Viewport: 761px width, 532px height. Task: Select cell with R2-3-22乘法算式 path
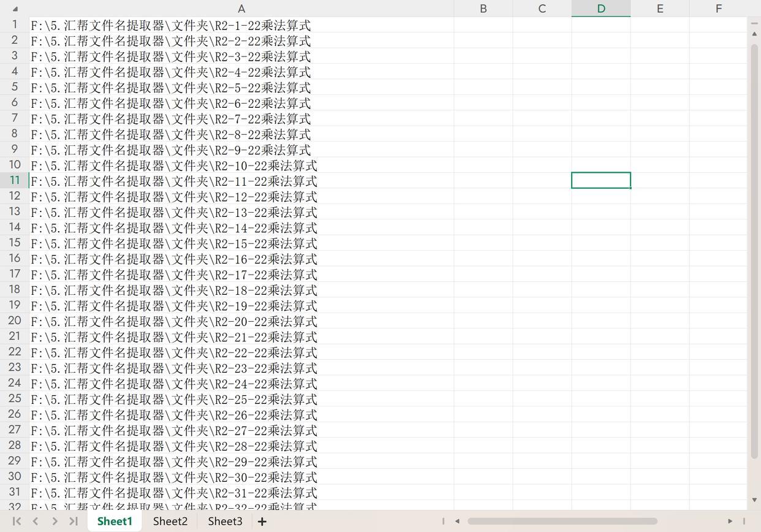coord(241,56)
